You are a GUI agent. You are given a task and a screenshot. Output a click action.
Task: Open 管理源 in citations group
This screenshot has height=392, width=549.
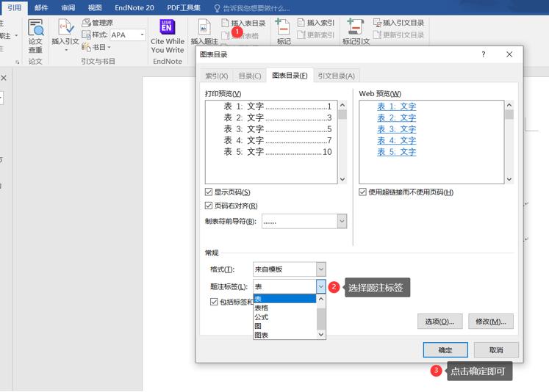click(97, 23)
